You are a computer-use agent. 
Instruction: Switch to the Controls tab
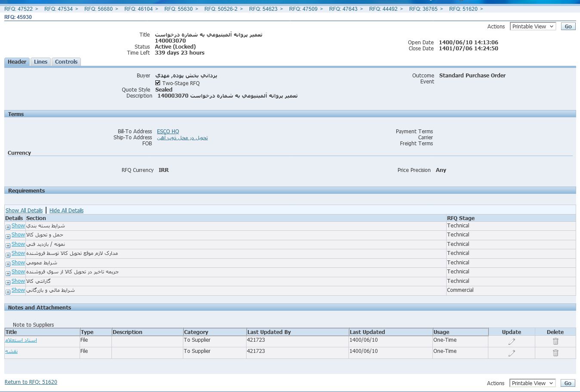click(66, 62)
